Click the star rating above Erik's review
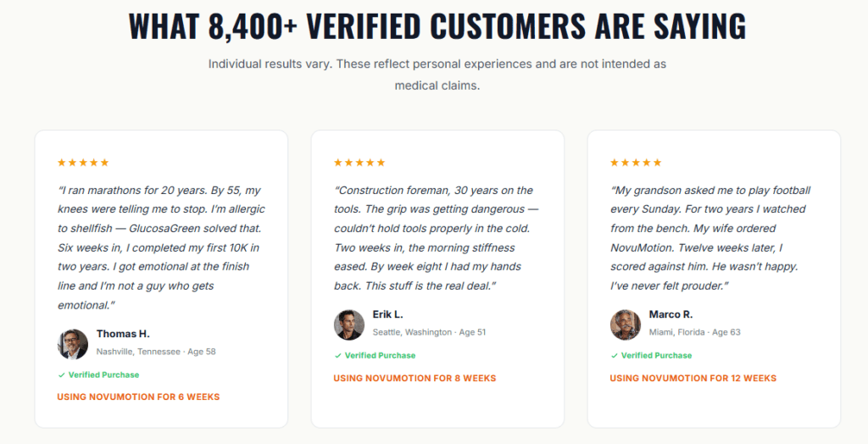This screenshot has height=444, width=868. (359, 162)
